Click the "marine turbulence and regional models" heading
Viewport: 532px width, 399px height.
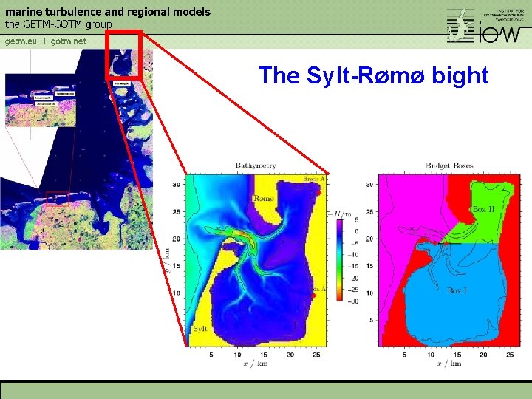pos(108,12)
